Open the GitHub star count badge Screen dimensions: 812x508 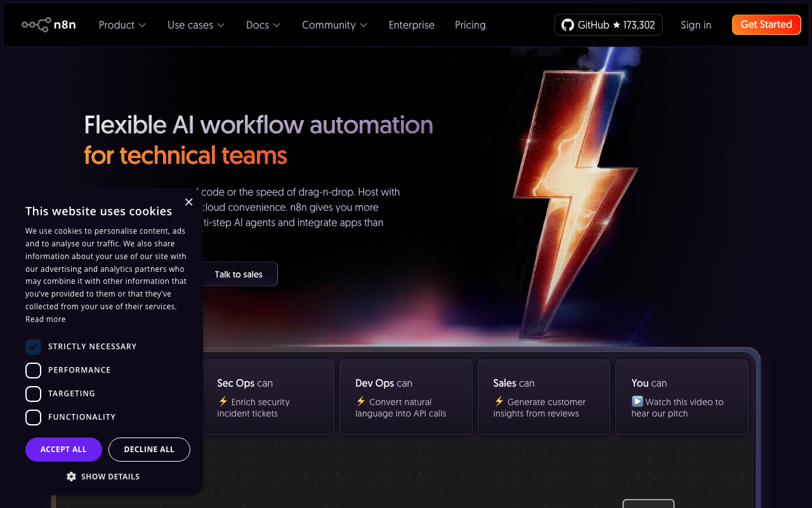(x=608, y=25)
